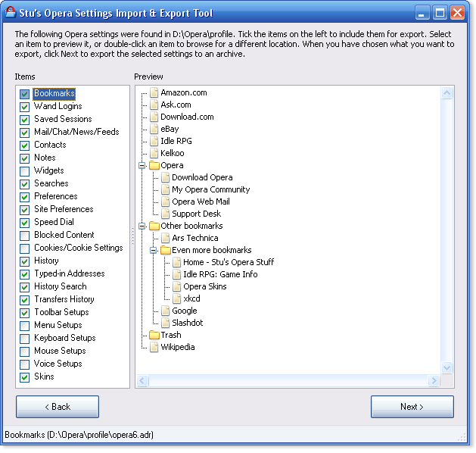Screen dimensions: 476x453
Task: Tick the Keyboard Setups checkbox
Action: (x=24, y=339)
